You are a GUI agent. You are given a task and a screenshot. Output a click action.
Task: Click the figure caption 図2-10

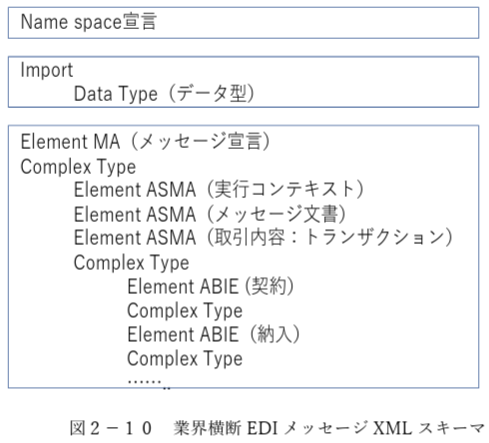click(111, 428)
